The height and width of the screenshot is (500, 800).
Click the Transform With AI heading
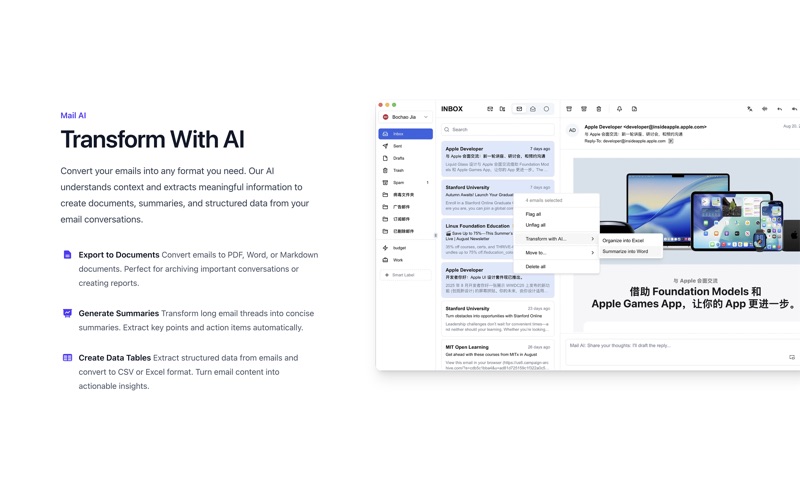[153, 139]
